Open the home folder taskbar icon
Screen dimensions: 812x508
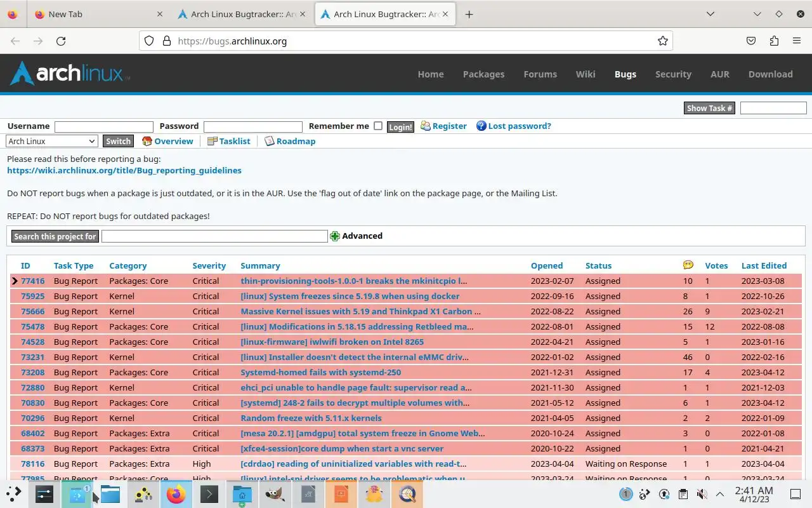tap(242, 493)
